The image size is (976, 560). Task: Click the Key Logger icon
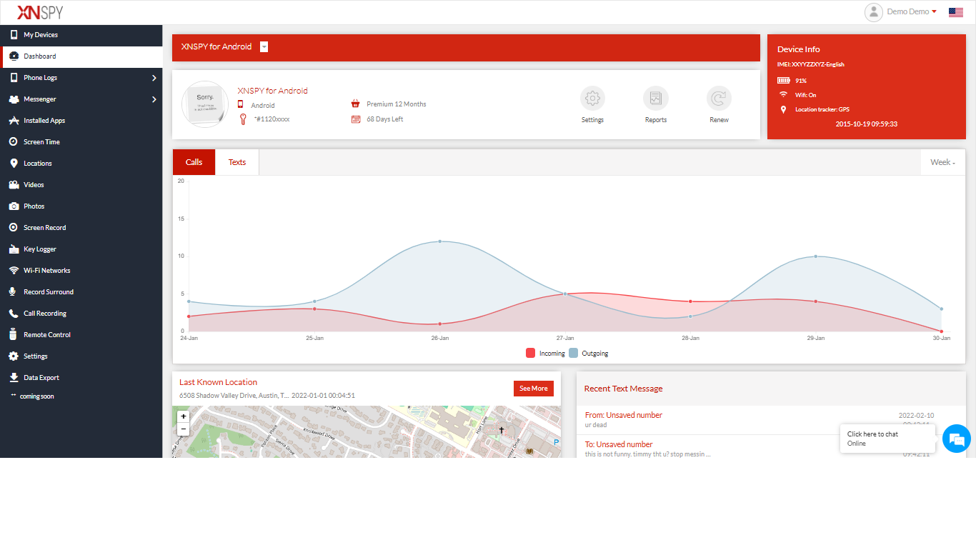click(x=14, y=249)
